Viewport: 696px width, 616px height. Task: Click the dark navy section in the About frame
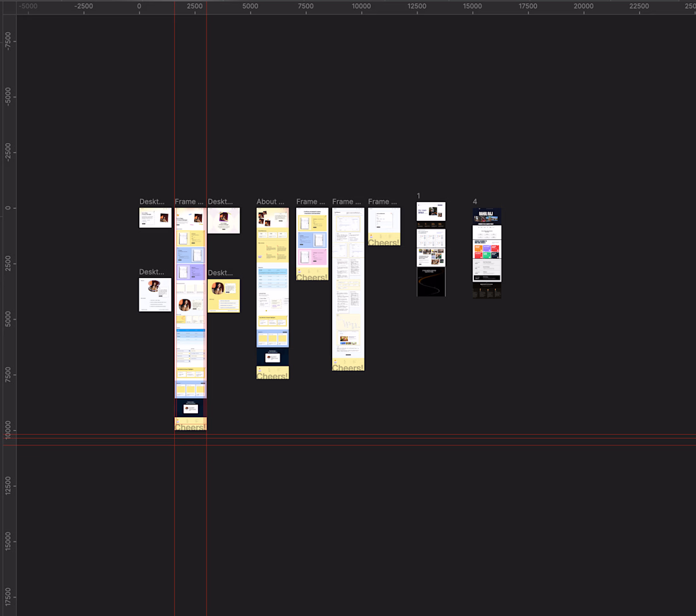point(273,356)
